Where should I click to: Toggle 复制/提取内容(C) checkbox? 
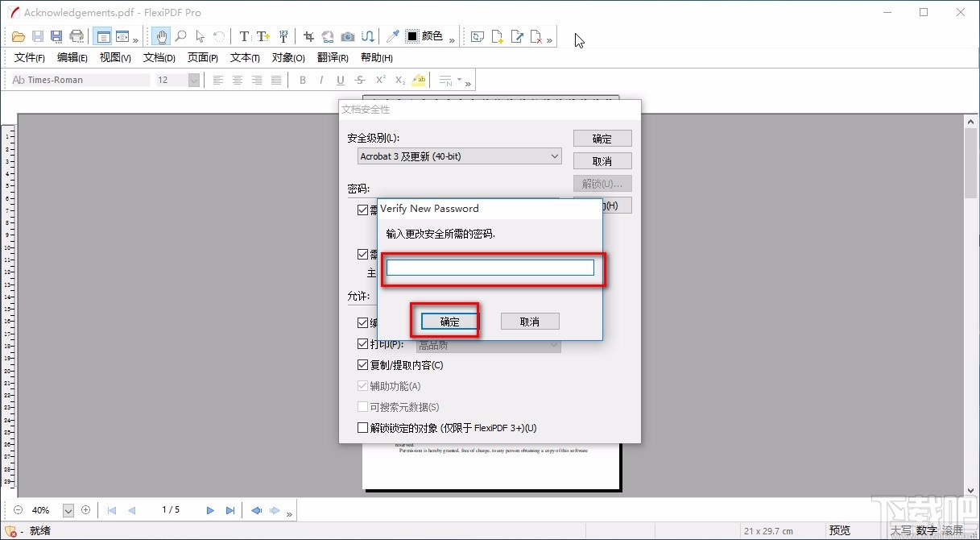pyautogui.click(x=362, y=365)
